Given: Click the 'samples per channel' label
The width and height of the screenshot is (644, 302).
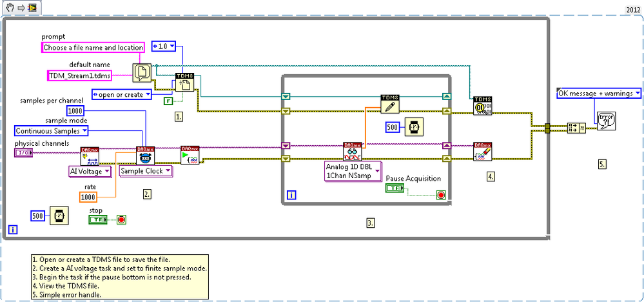Looking at the screenshot, I should 52,101.
